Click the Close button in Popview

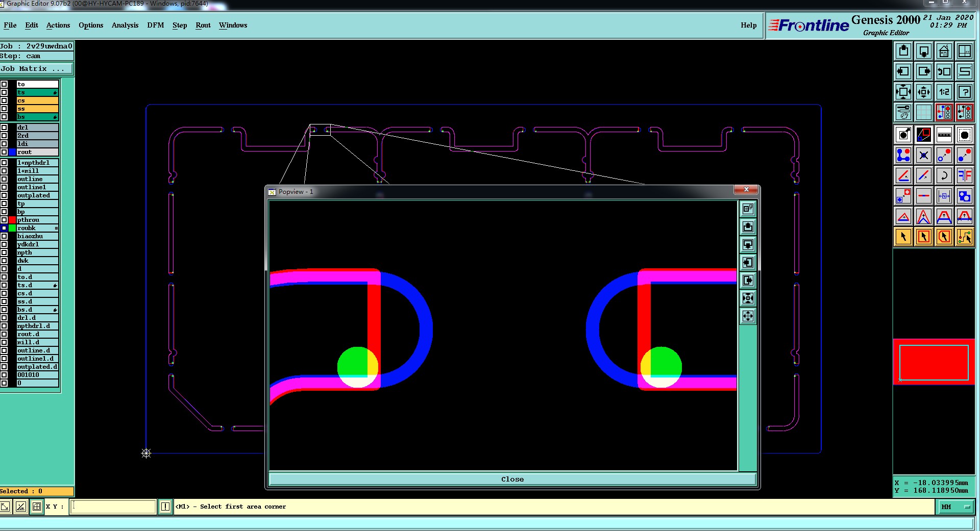pos(512,479)
